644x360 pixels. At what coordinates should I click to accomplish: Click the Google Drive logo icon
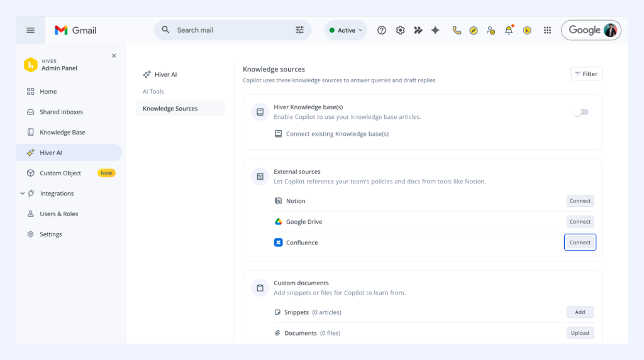278,222
